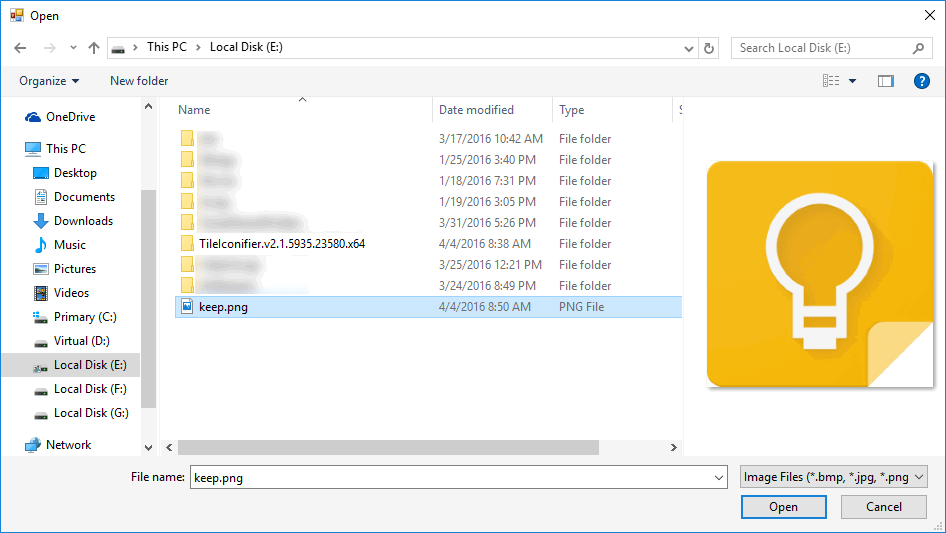The image size is (946, 533).
Task: Toggle the preview pane
Action: [886, 81]
